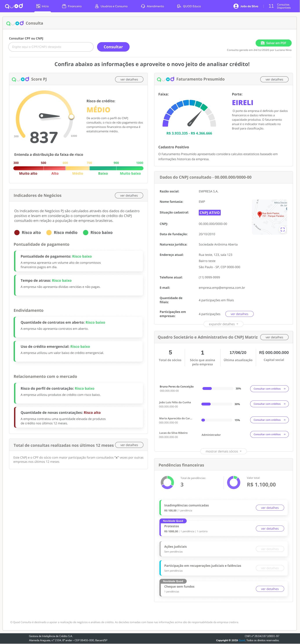Click the score gauge knob at 837
The height and width of the screenshot is (644, 300).
click(72, 117)
